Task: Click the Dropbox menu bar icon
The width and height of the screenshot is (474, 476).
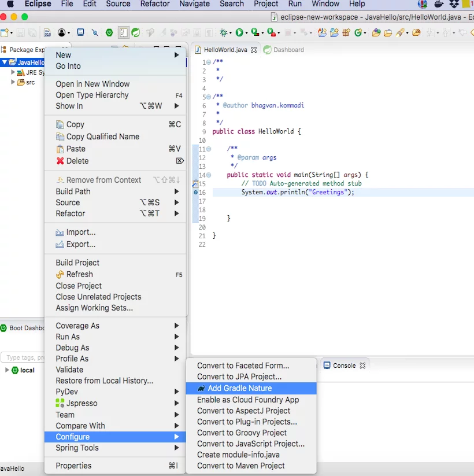Action: point(454,4)
